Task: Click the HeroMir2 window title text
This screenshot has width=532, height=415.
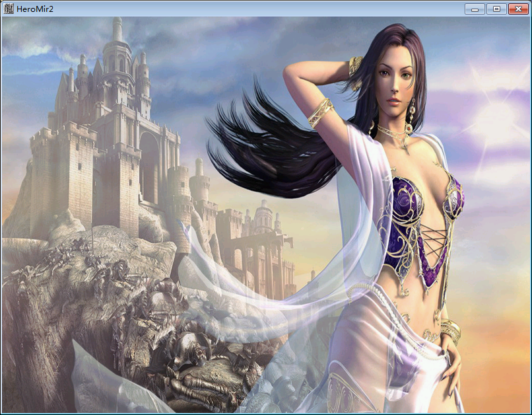Action: (35, 9)
